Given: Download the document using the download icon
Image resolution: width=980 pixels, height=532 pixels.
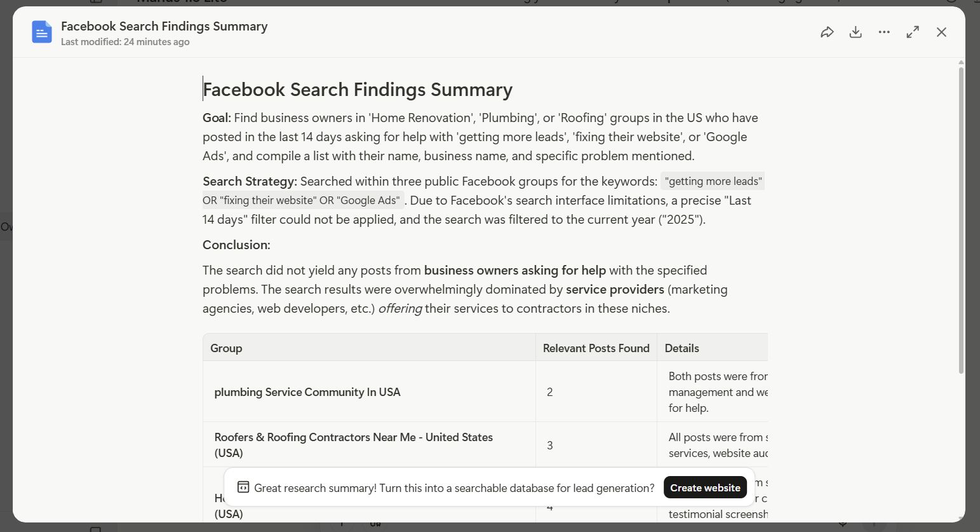Looking at the screenshot, I should pyautogui.click(x=856, y=31).
